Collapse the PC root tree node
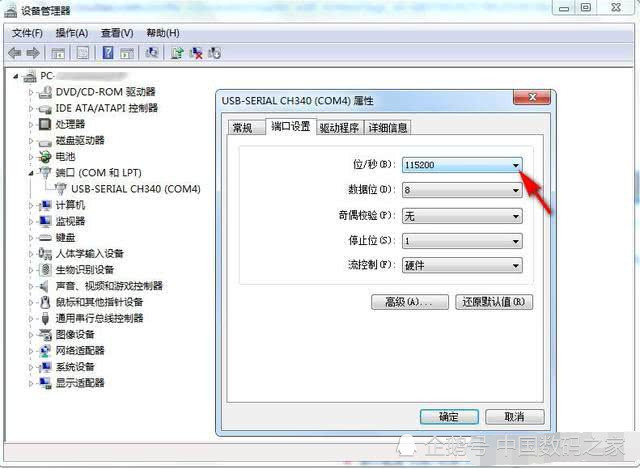Screen dimensions: 640x469 [16, 76]
